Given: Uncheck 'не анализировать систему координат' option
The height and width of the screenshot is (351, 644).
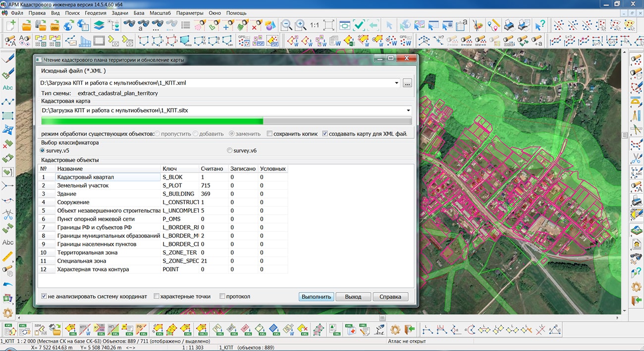Looking at the screenshot, I should pos(44,296).
